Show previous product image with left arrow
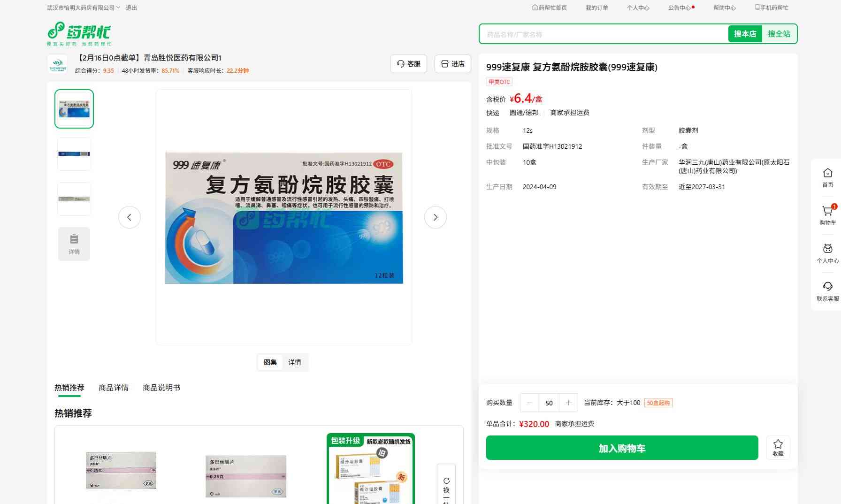 tap(130, 217)
